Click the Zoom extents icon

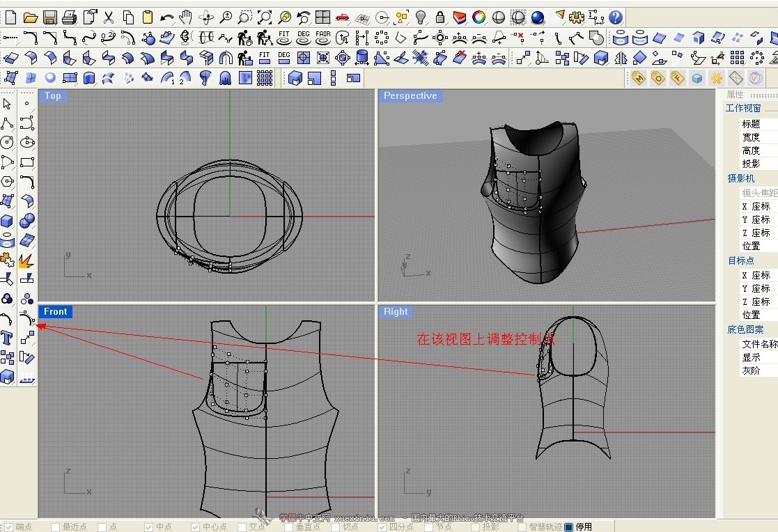click(265, 18)
